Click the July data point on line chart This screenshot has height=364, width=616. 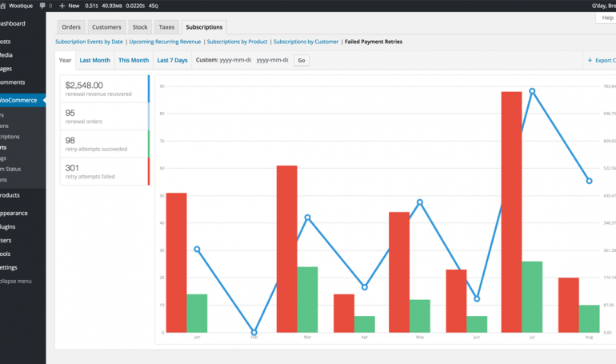pyautogui.click(x=532, y=91)
